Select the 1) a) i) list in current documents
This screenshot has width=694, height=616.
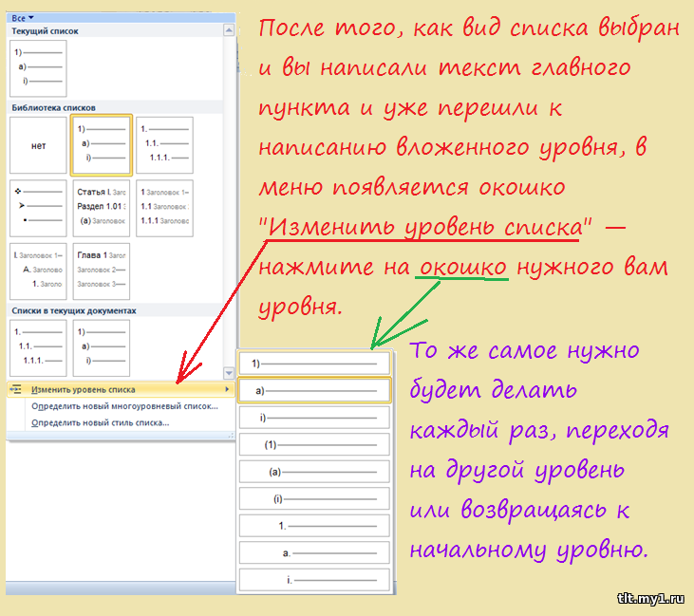tap(100, 347)
